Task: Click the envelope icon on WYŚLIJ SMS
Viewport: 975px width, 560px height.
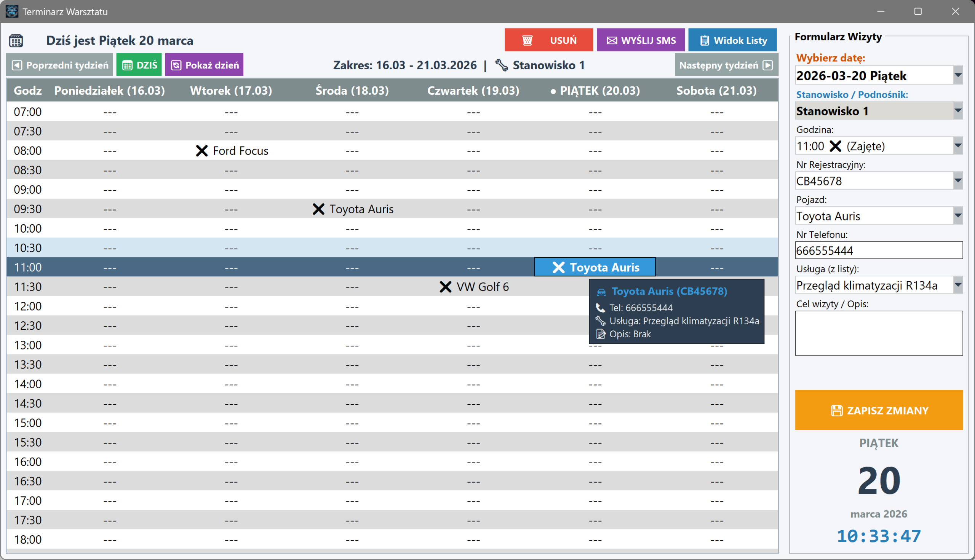Action: [x=612, y=40]
